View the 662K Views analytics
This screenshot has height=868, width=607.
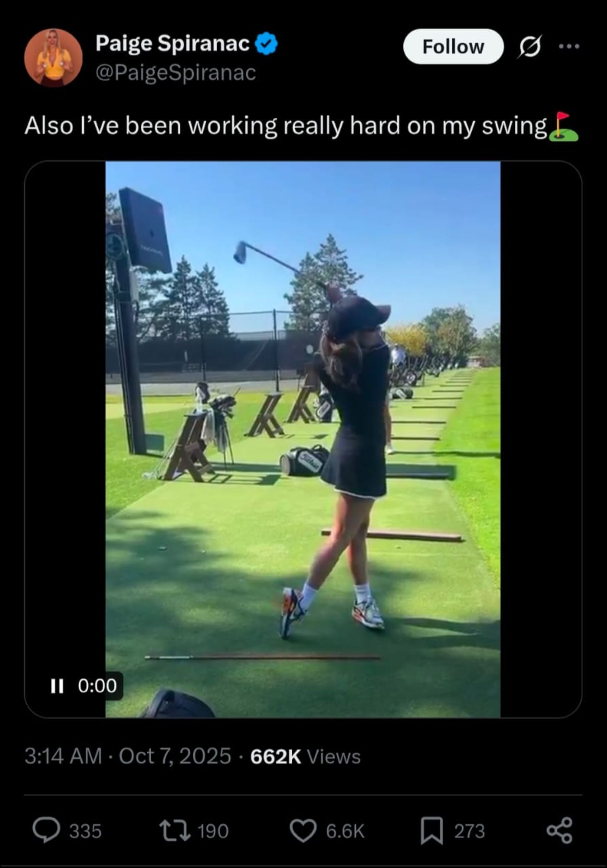coord(306,756)
